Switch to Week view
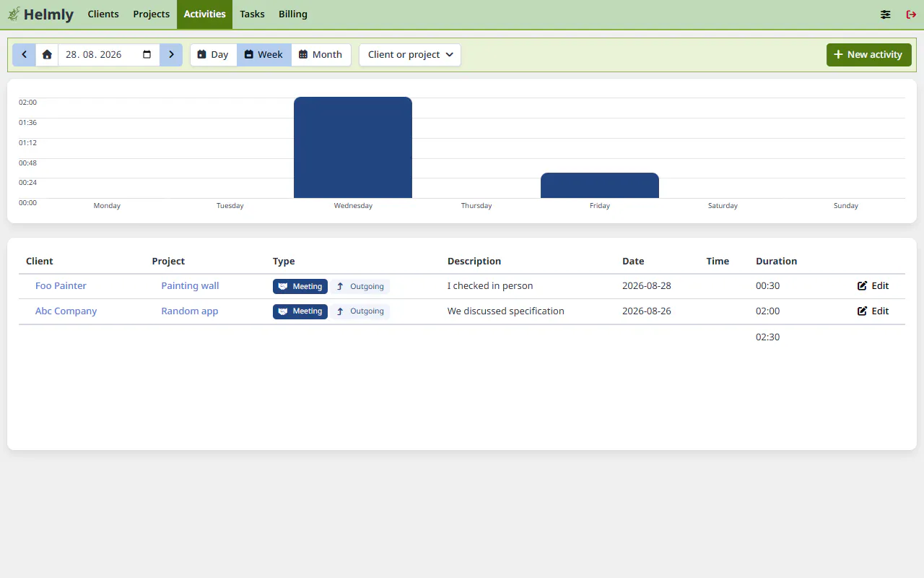Screen dimensions: 924x578 264,55
